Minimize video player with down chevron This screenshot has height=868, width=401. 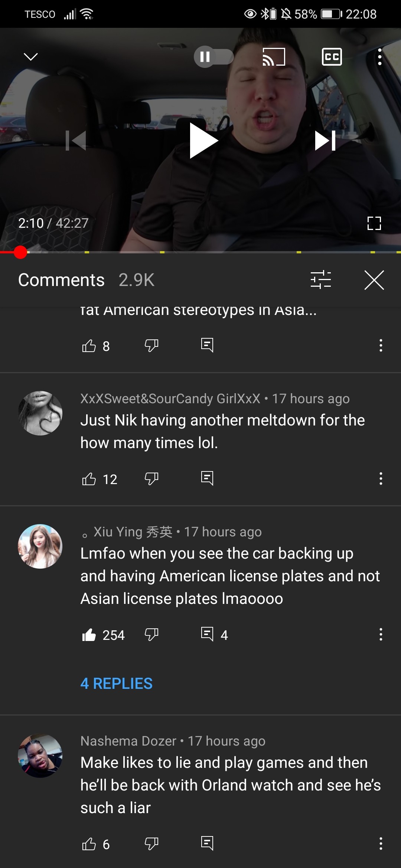tap(31, 57)
